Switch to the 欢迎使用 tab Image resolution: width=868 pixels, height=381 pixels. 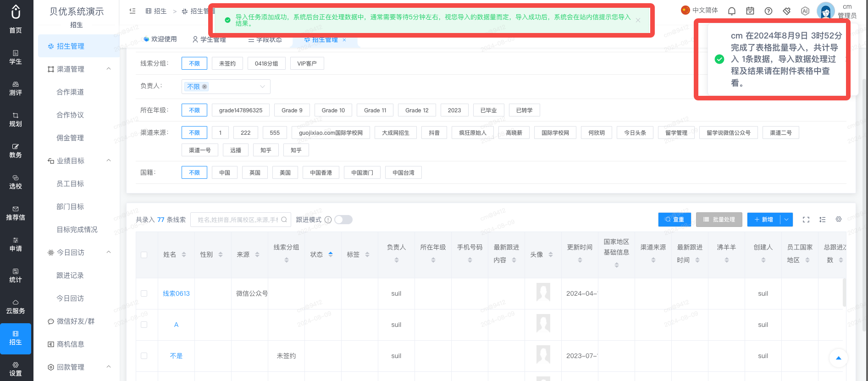(160, 39)
